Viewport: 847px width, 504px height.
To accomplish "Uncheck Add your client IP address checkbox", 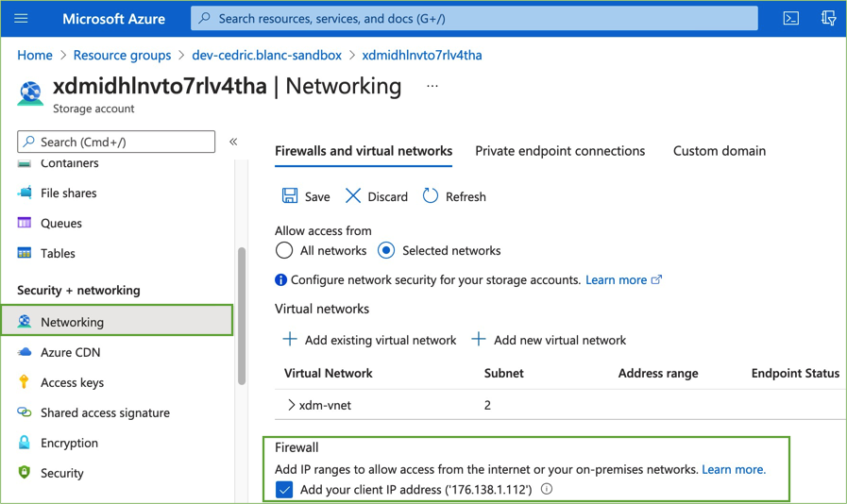I will click(x=284, y=489).
